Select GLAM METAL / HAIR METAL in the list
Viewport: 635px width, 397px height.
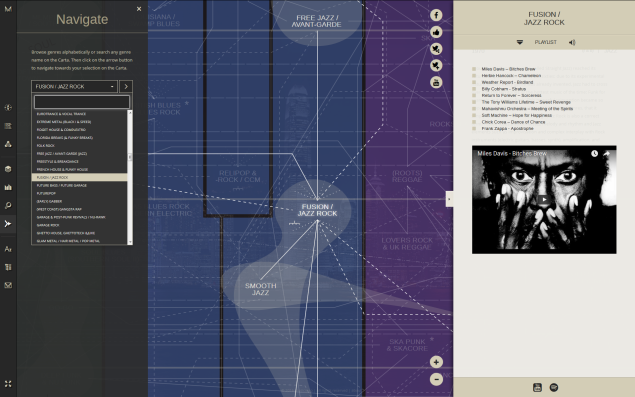click(79, 241)
